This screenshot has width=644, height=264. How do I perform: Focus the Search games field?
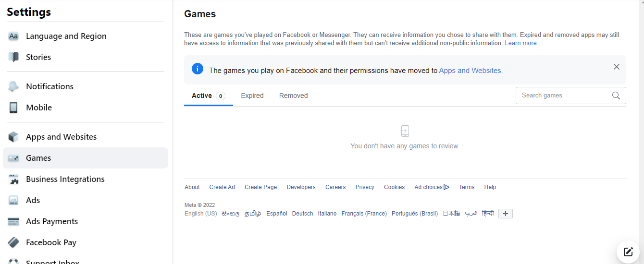pyautogui.click(x=571, y=96)
